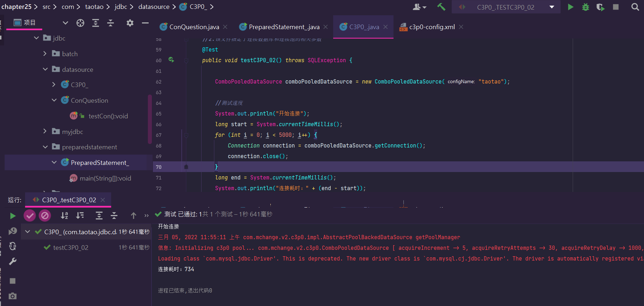The width and height of the screenshot is (644, 306).
Task: Sort tests alphabetically icon
Action: 64,215
